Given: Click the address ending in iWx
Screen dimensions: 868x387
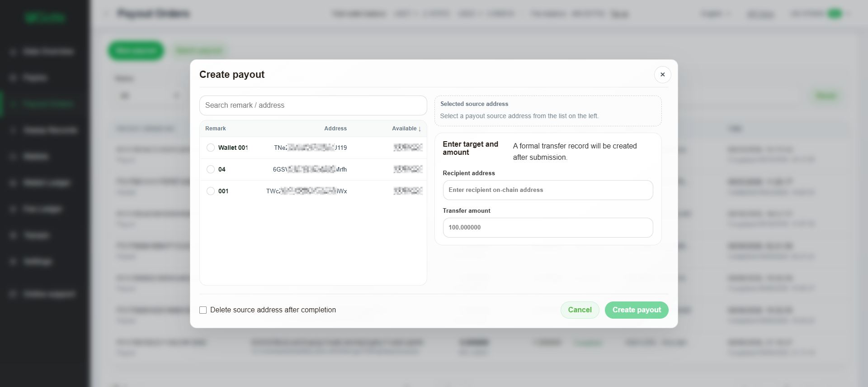Looking at the screenshot, I should click(x=307, y=191).
